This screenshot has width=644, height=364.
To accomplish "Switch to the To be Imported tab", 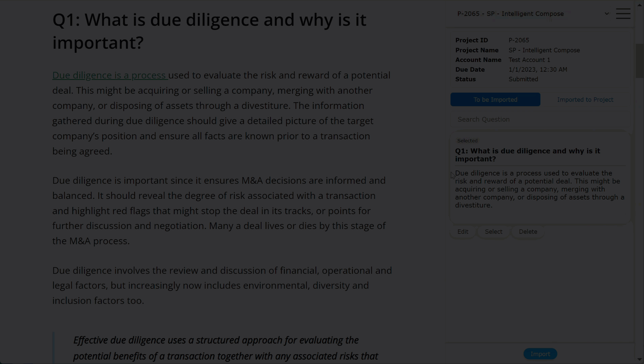I will 495,99.
